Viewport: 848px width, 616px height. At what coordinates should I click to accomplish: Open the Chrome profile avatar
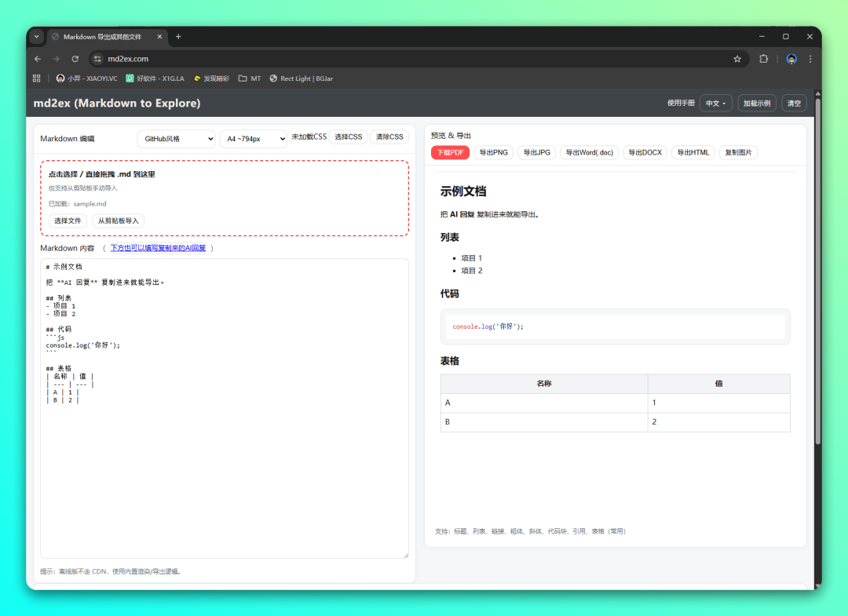[791, 59]
